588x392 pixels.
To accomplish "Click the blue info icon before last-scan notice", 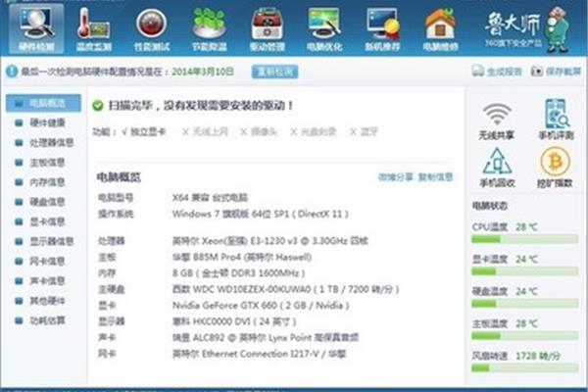I will 12,72.
